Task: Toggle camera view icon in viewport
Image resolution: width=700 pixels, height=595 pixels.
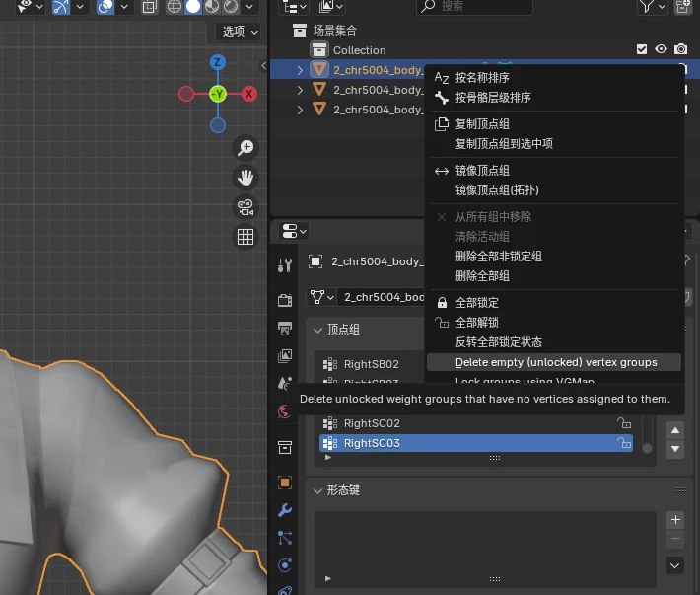Action: [245, 207]
